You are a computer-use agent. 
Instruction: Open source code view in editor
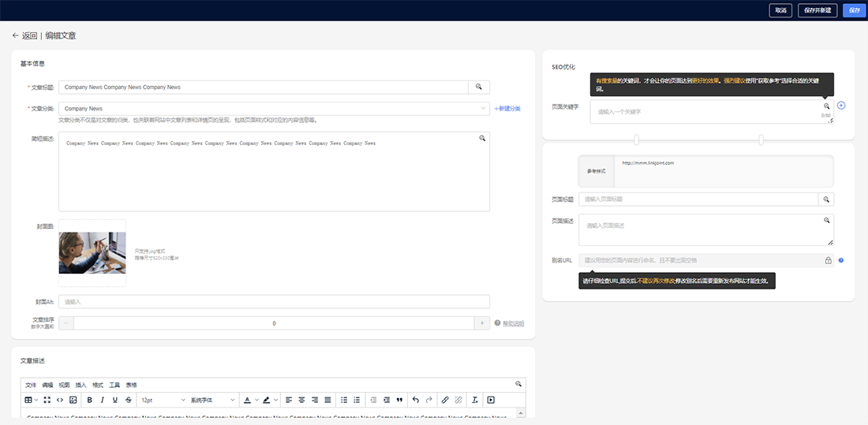(x=60, y=400)
